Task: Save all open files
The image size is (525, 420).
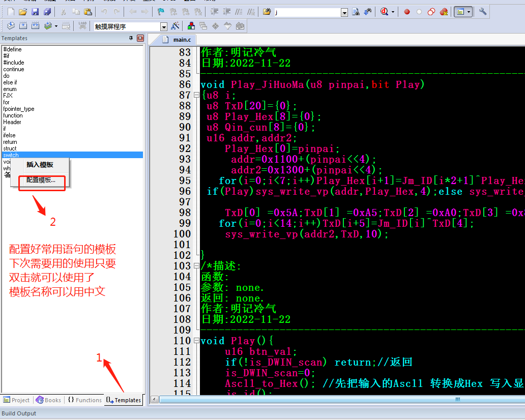Action: [x=47, y=12]
